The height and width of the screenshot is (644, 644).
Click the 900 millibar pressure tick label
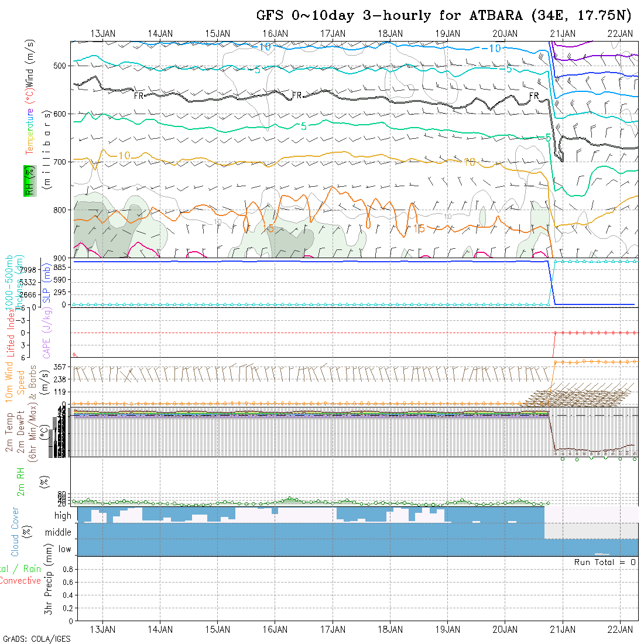(61, 258)
